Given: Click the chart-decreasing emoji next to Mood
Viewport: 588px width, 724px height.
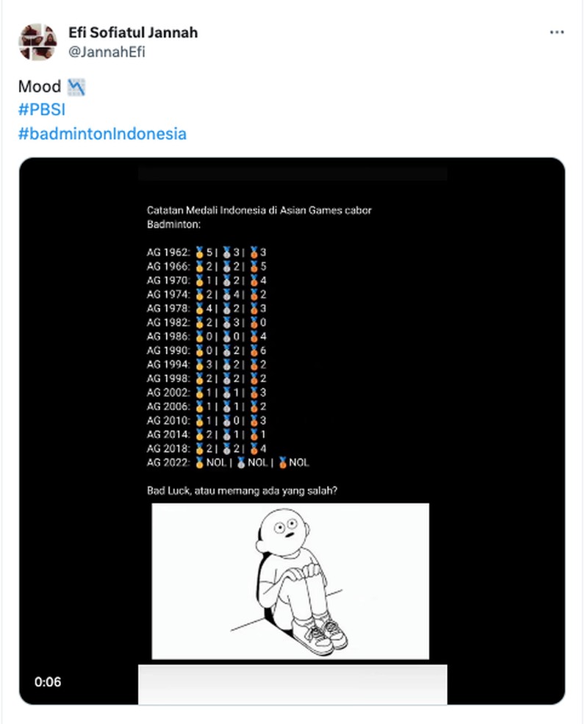Looking at the screenshot, I should click(x=77, y=86).
